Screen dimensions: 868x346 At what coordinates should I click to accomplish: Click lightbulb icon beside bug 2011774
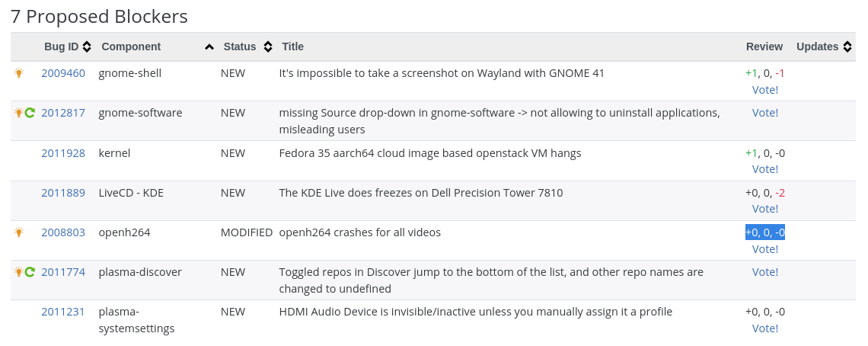coord(19,272)
